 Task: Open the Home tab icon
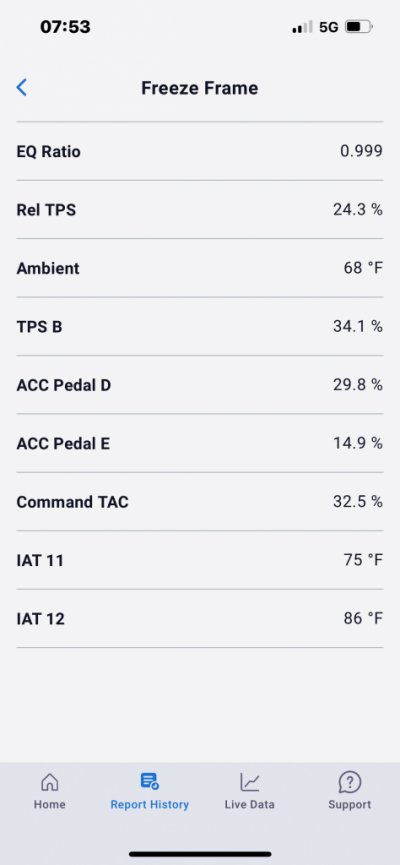(50, 781)
